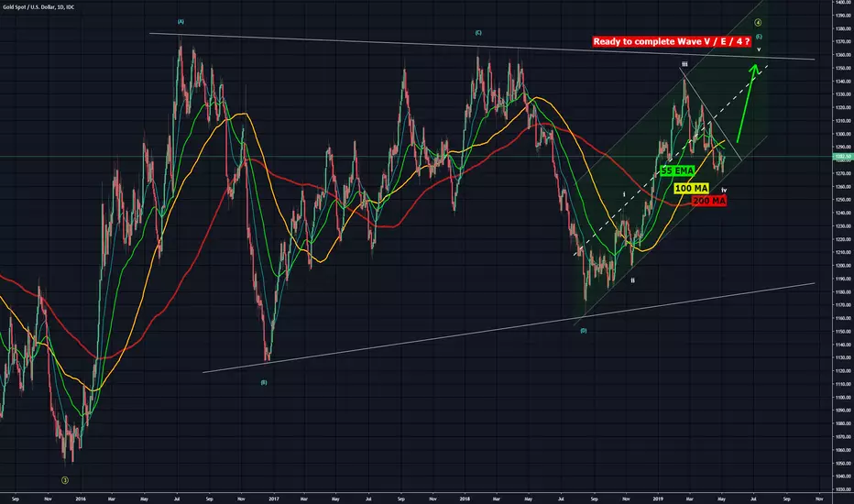Image resolution: width=854 pixels, height=504 pixels.
Task: Select the green "55 EMA" label
Action: click(677, 171)
